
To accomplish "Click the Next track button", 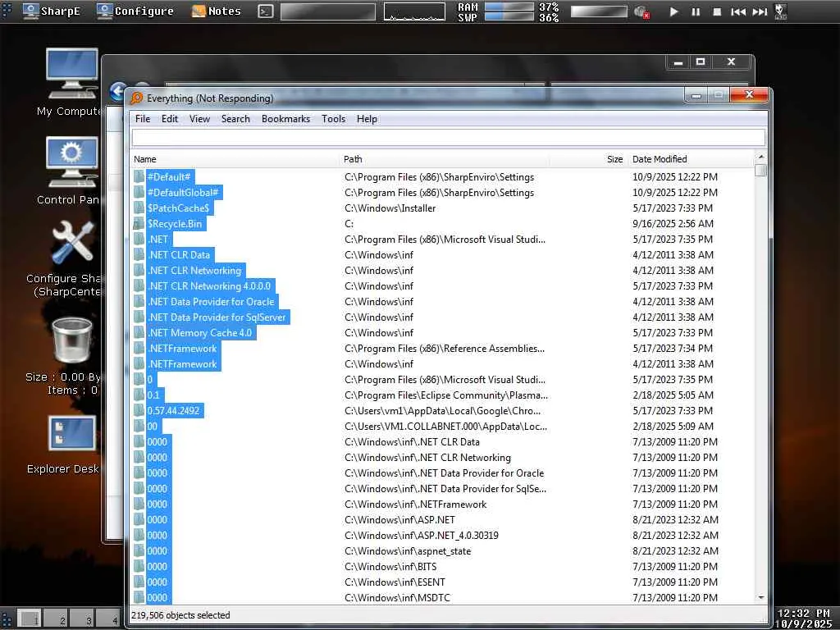I will 760,11.
